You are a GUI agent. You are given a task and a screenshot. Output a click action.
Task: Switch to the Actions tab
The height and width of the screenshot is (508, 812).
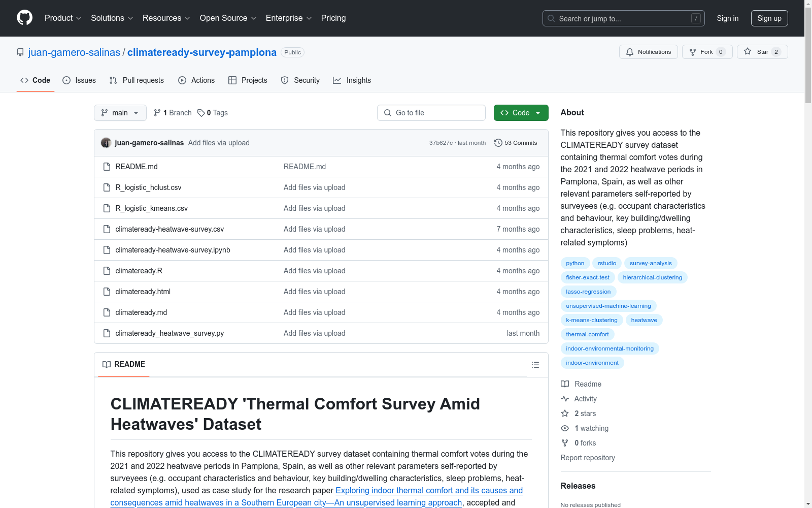(x=196, y=80)
